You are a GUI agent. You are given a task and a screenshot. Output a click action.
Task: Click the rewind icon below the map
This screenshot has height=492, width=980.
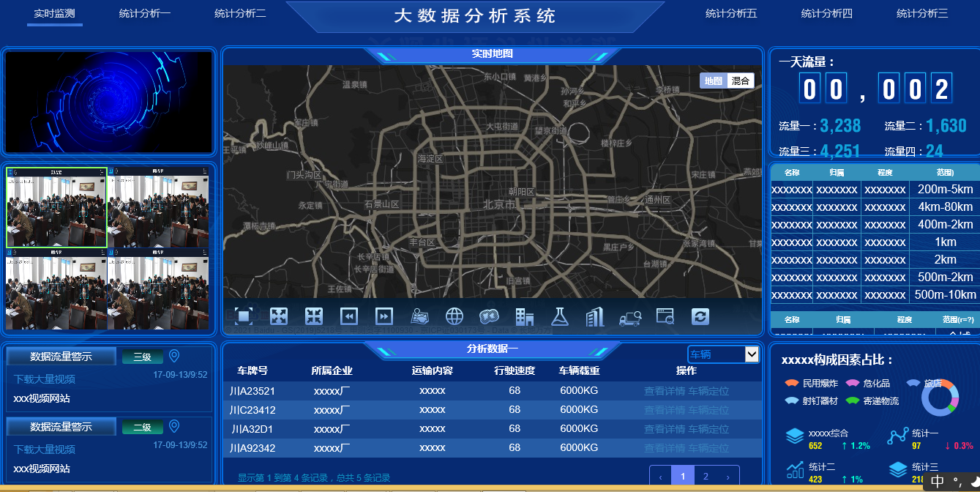(349, 316)
